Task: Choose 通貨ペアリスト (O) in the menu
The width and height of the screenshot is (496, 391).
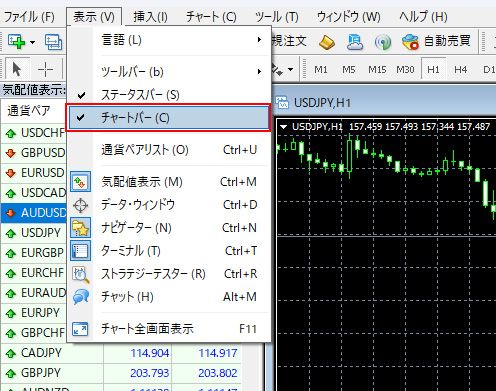Action: tap(168, 150)
